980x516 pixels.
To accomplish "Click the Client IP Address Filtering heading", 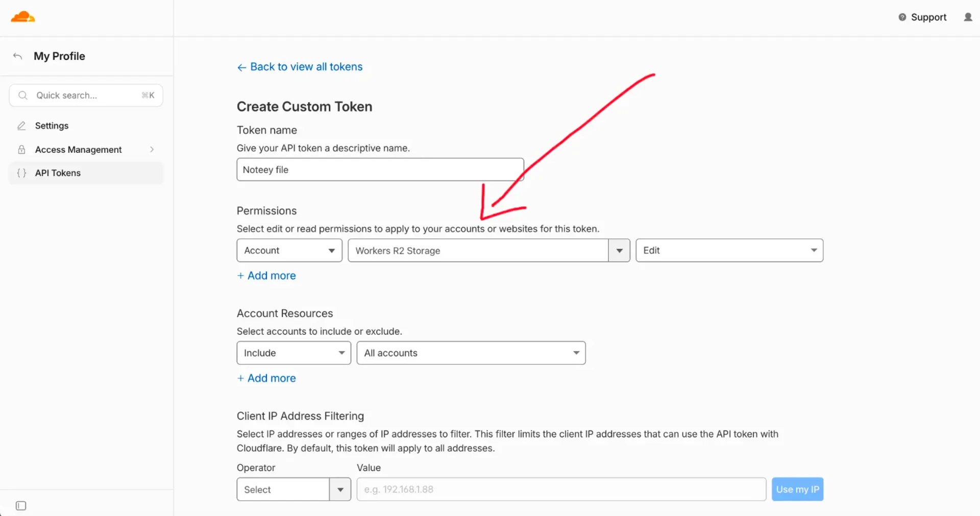I will (x=300, y=416).
